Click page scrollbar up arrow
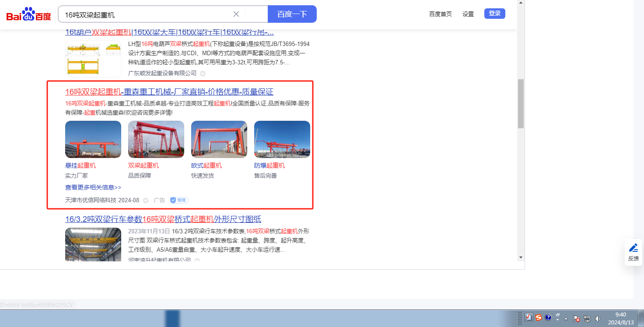This screenshot has width=644, height=327. [x=521, y=3]
